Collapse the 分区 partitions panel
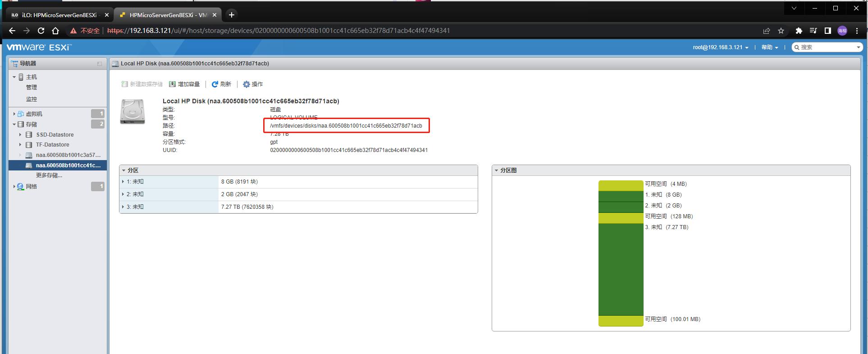 (x=124, y=170)
